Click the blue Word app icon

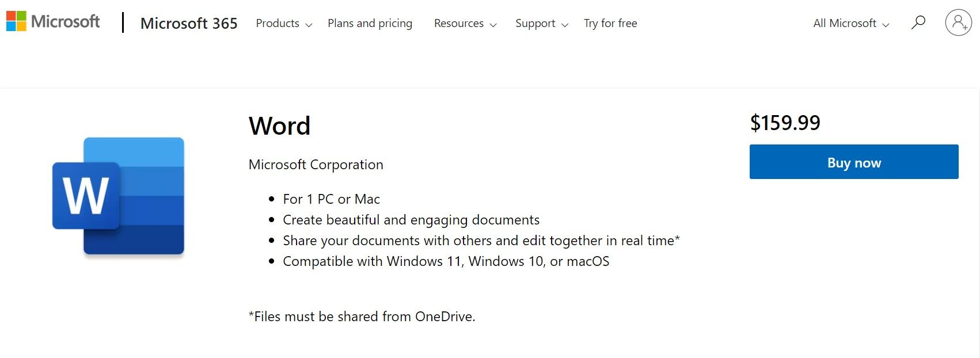click(119, 196)
